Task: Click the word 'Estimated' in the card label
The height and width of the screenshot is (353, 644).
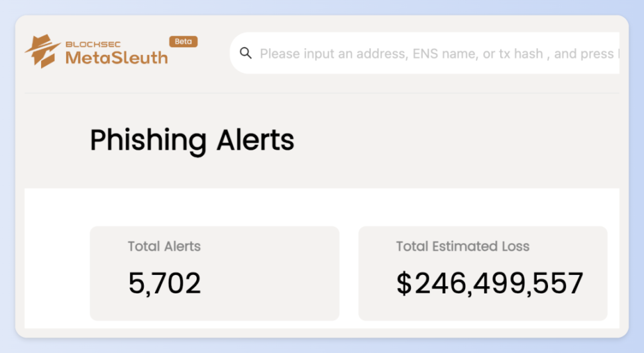Action: (x=463, y=246)
